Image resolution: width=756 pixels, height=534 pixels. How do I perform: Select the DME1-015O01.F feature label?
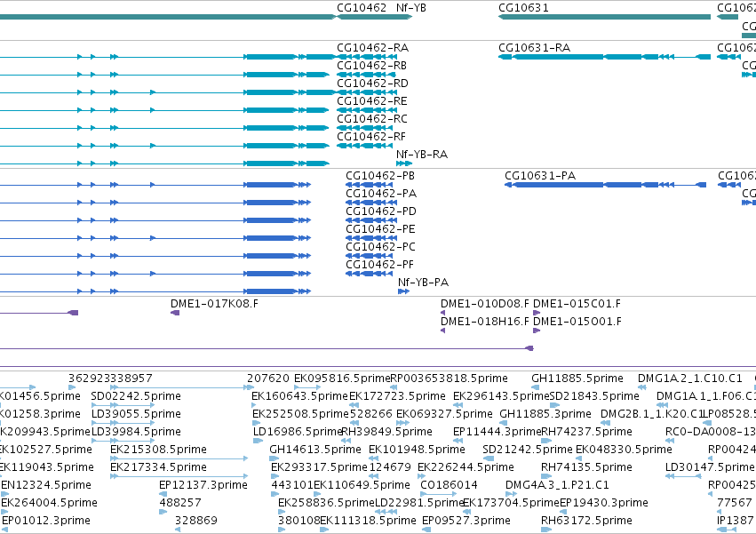coord(577,322)
